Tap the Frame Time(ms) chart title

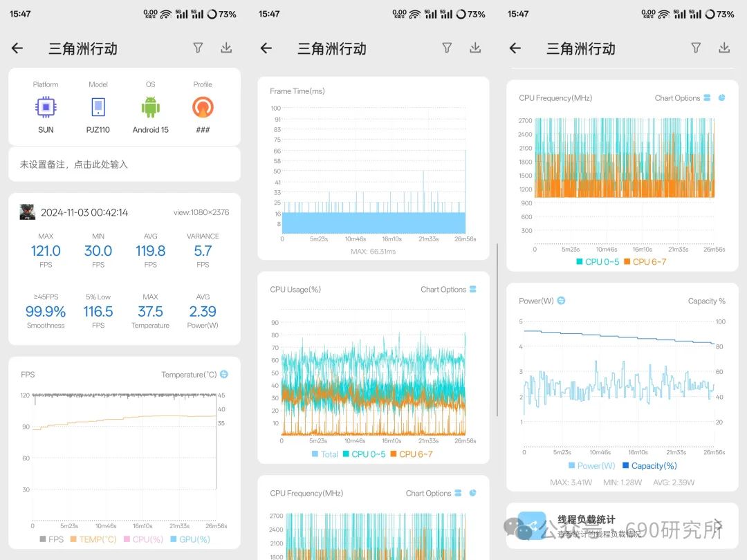coord(297,91)
